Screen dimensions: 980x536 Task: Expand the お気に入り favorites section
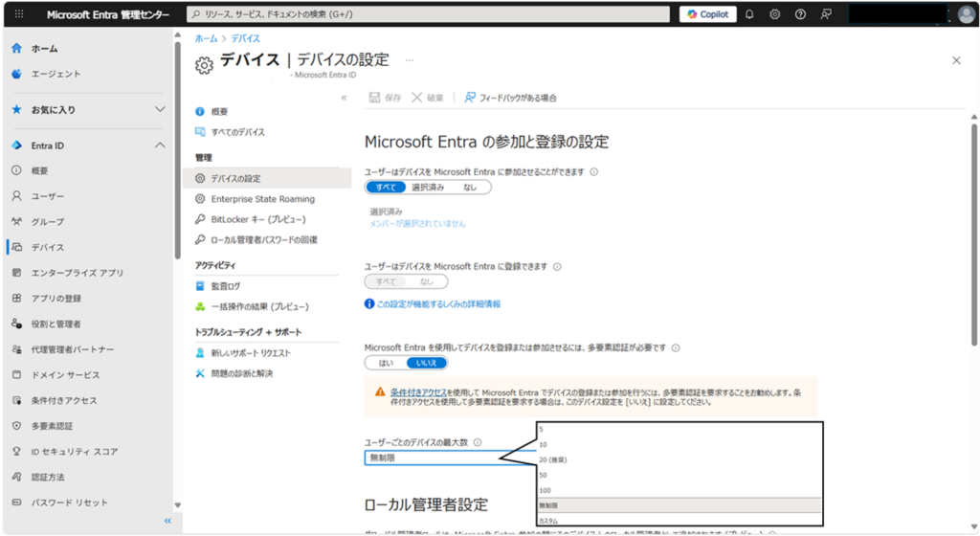click(x=160, y=110)
